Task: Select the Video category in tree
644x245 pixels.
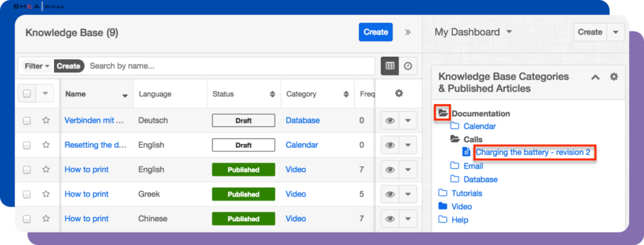Action: [462, 207]
